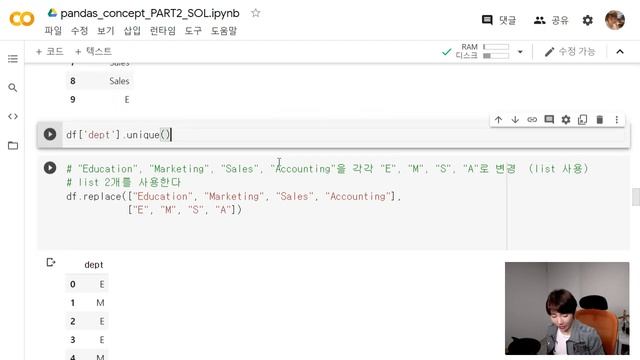Open the comments (댓글) panel
Screen dimensions: 640x360
pyautogui.click(x=499, y=20)
